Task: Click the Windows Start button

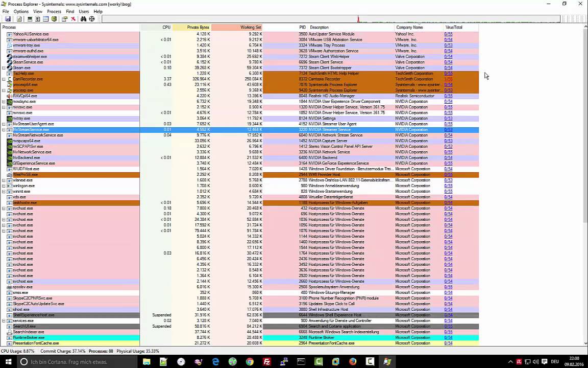Action: click(8, 362)
